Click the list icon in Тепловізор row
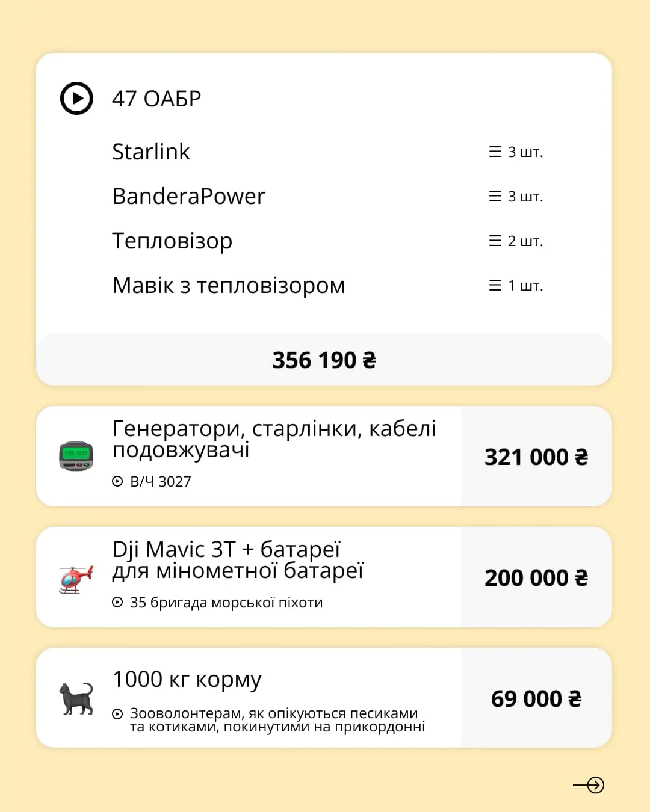The width and height of the screenshot is (650, 812). point(495,241)
